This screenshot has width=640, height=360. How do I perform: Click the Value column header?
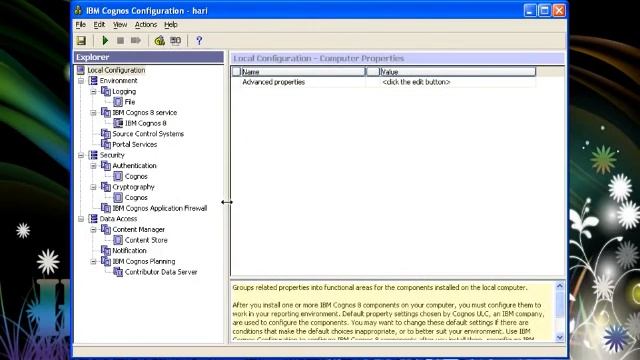(458, 72)
